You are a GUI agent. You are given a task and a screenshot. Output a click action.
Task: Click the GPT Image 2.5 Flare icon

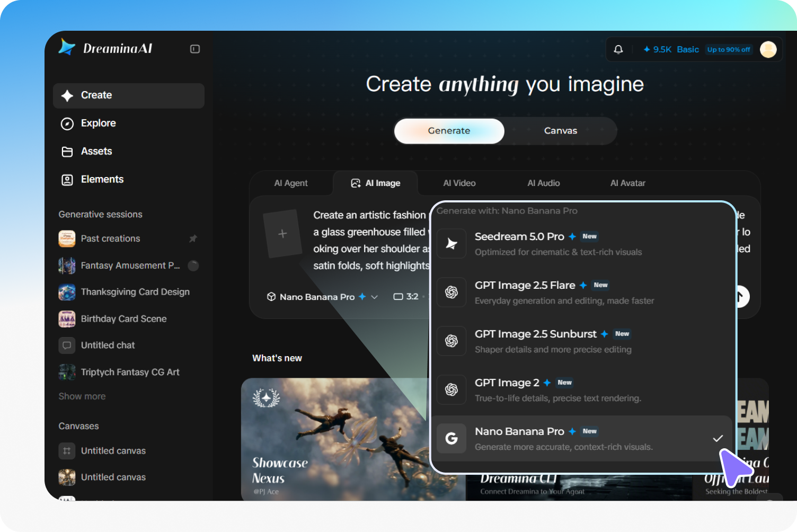click(451, 292)
